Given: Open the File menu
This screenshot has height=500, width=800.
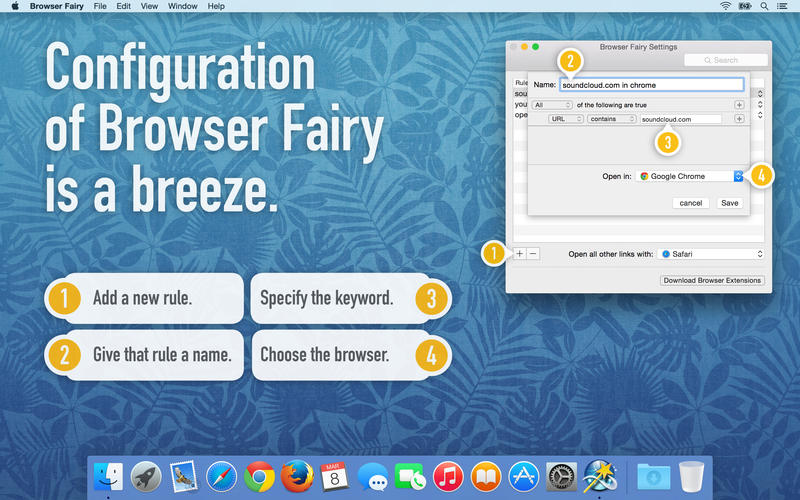Looking at the screenshot, I should pyautogui.click(x=100, y=6).
